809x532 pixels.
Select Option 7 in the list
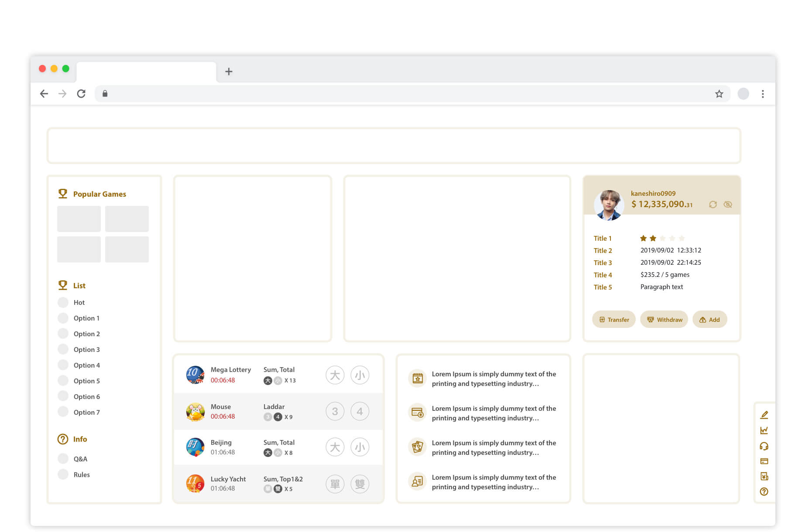(x=79, y=412)
